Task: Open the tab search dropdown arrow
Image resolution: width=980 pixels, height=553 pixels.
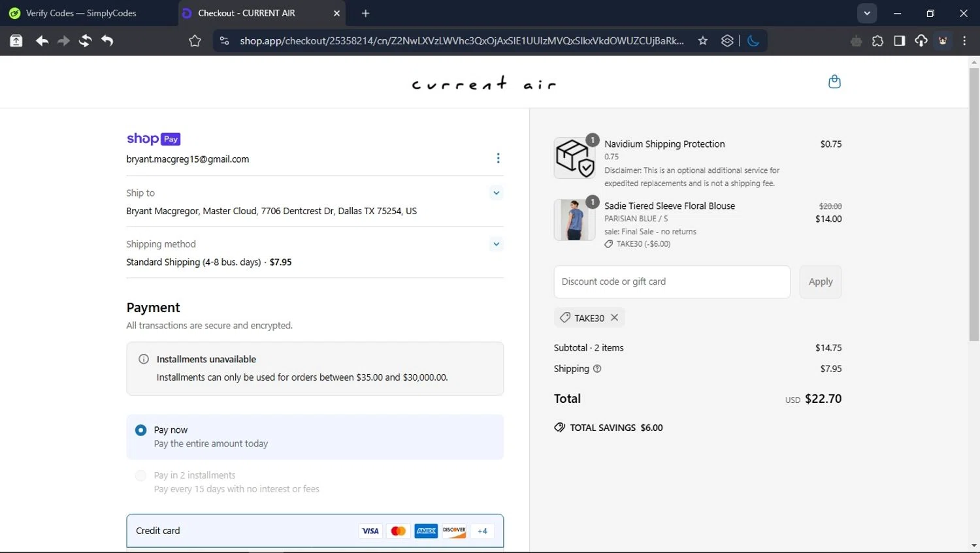Action: [867, 13]
